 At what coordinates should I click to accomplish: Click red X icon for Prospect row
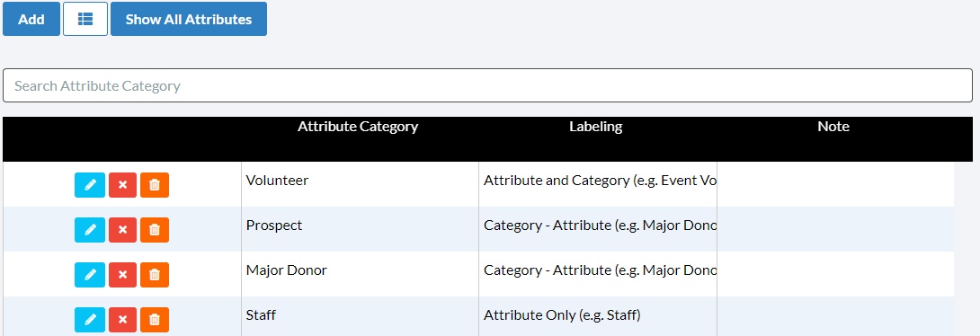(122, 230)
